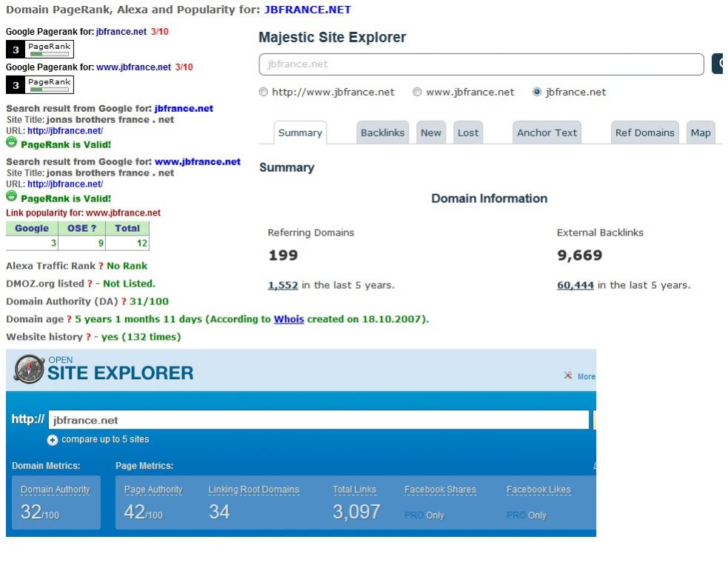Click the Open Site Explorer URL field
728x568 pixels.
tap(318, 421)
